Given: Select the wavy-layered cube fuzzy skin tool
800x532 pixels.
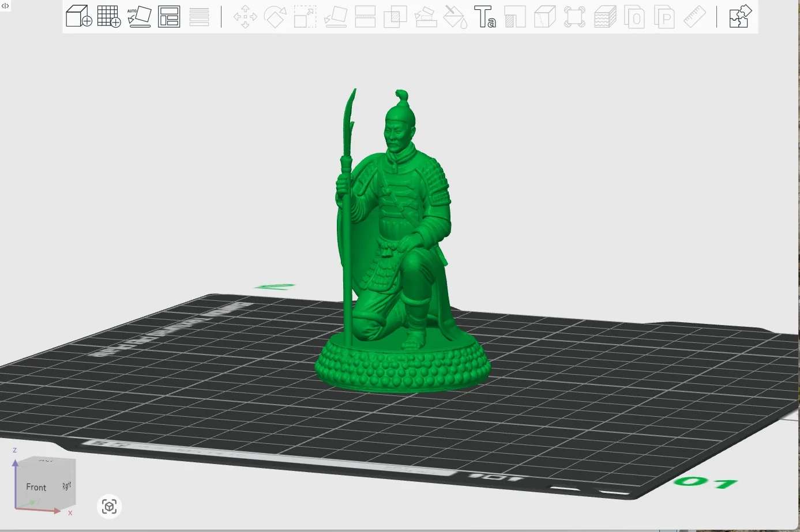Looking at the screenshot, I should tap(605, 17).
